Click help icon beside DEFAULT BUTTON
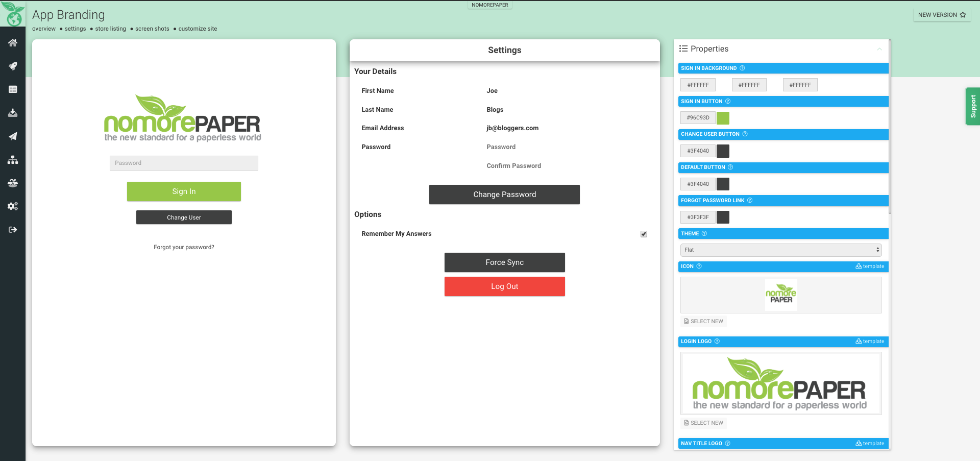Image resolution: width=980 pixels, height=461 pixels. [730, 167]
